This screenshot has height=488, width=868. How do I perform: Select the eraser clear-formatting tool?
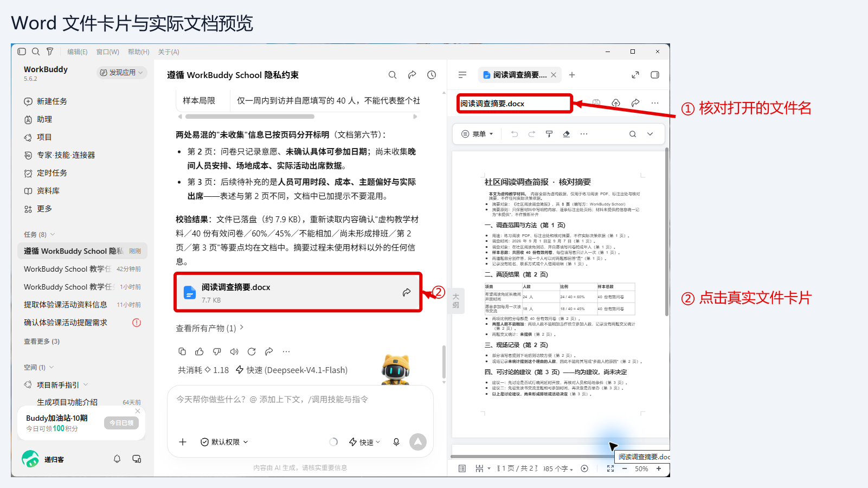point(567,134)
